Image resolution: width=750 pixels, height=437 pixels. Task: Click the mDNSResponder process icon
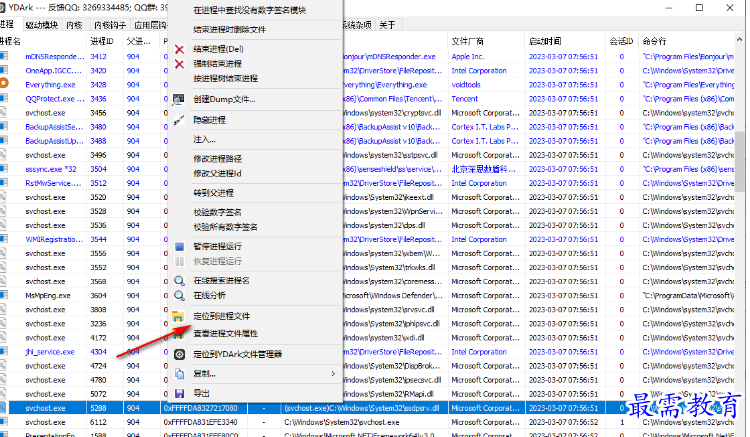coord(4,56)
